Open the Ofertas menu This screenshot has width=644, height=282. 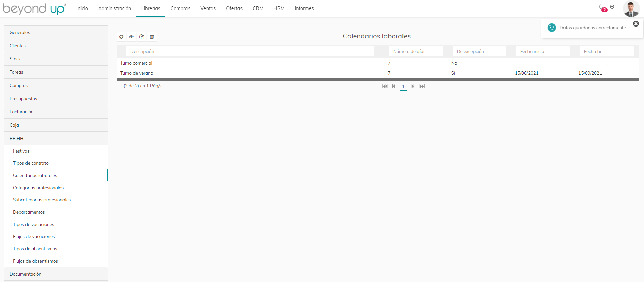234,8
